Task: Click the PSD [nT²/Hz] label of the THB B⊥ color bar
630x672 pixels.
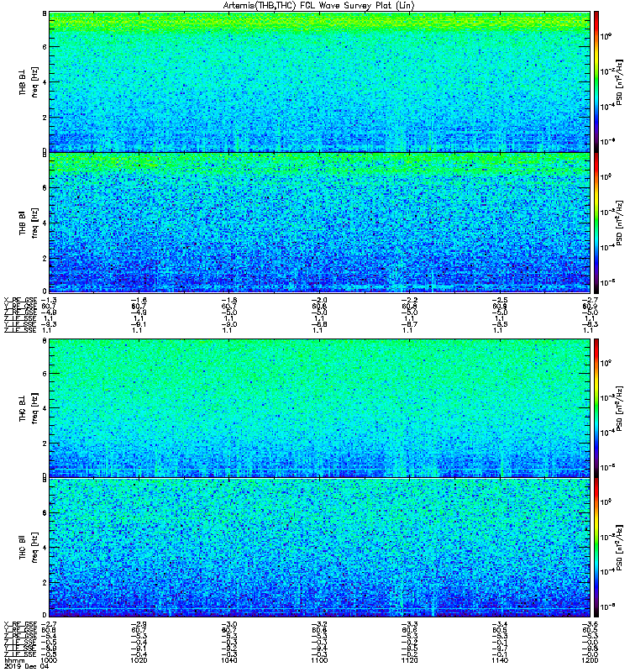Action: 619,81
